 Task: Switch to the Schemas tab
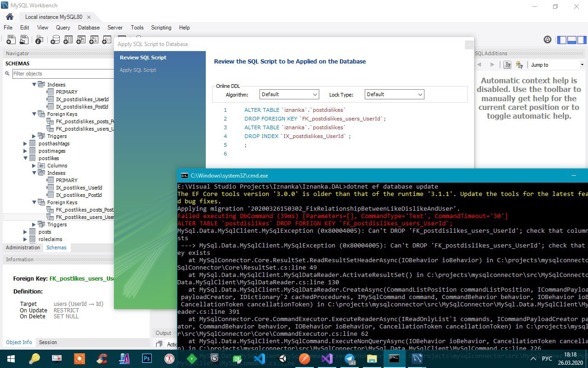pos(57,247)
